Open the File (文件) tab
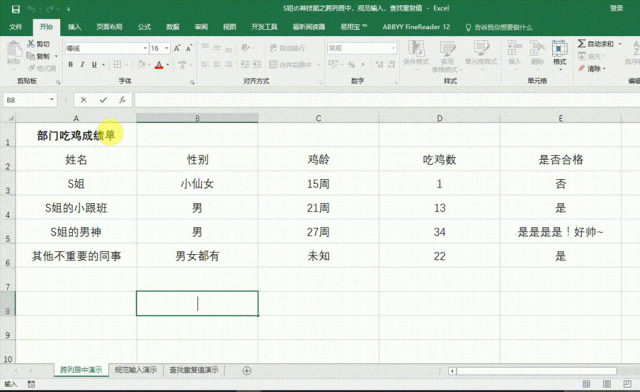This screenshot has height=392, width=640. pos(16,27)
